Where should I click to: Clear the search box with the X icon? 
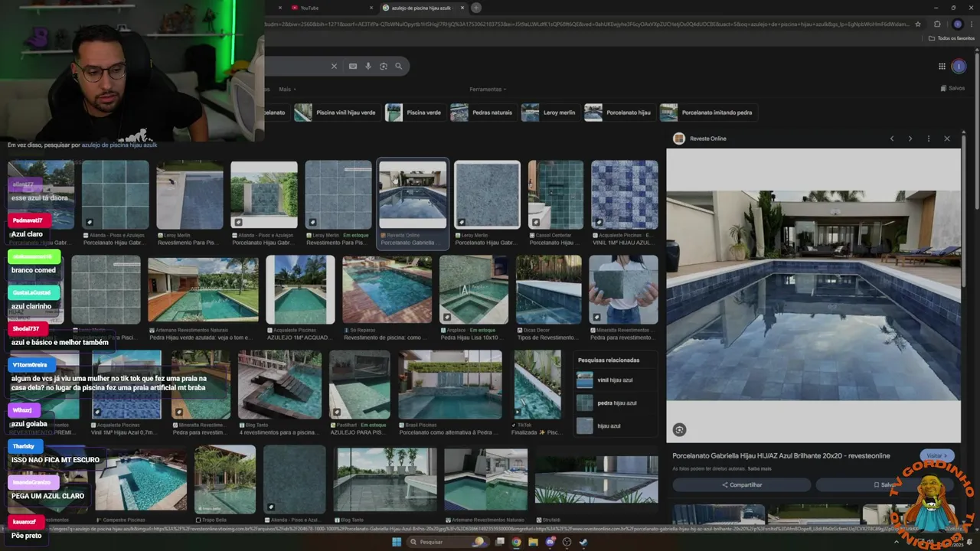pyautogui.click(x=334, y=67)
